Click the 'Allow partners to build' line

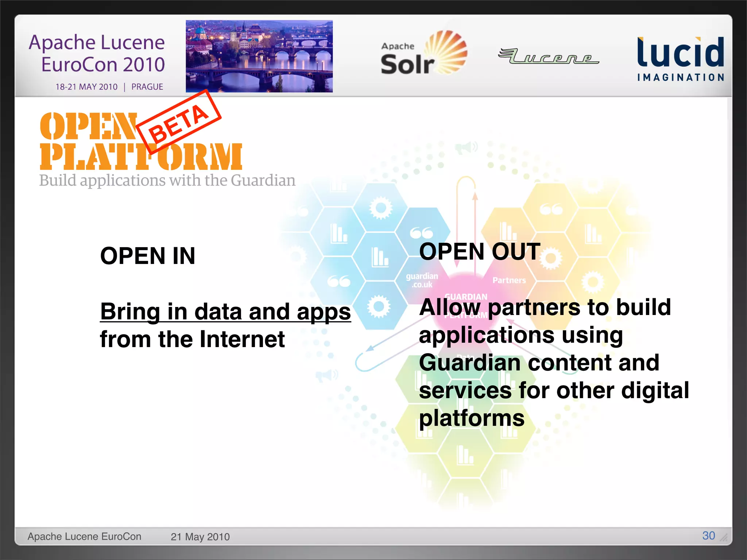pyautogui.click(x=545, y=307)
